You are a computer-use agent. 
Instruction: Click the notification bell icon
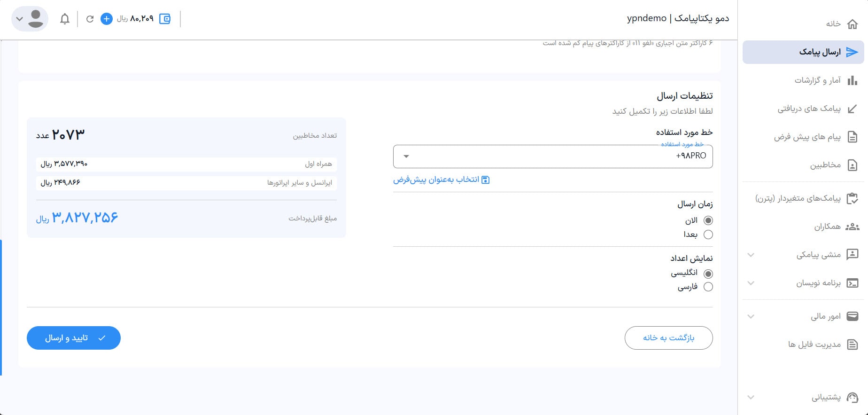tap(65, 19)
